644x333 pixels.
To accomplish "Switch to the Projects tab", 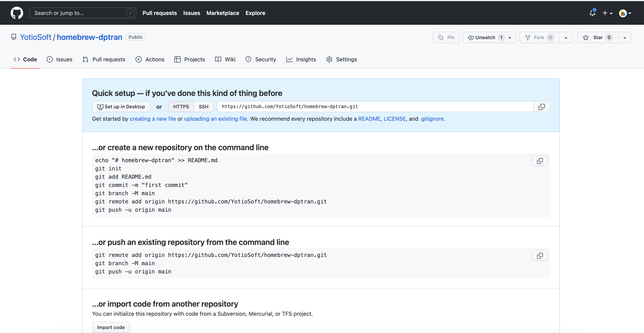I will [x=189, y=59].
